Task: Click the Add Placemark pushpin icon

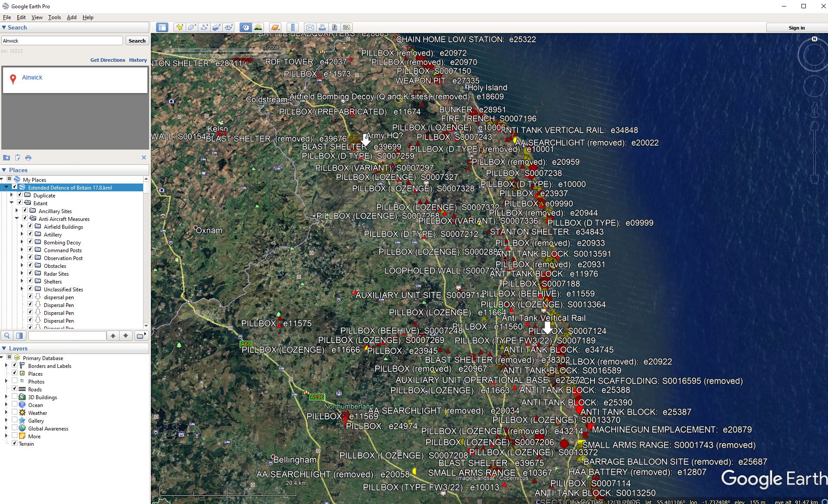Action: (x=179, y=27)
